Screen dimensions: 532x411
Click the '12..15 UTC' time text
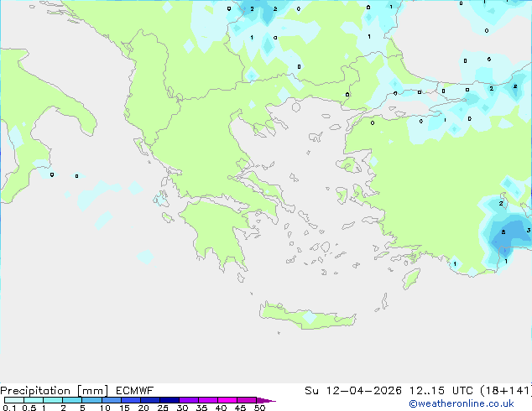(441, 391)
